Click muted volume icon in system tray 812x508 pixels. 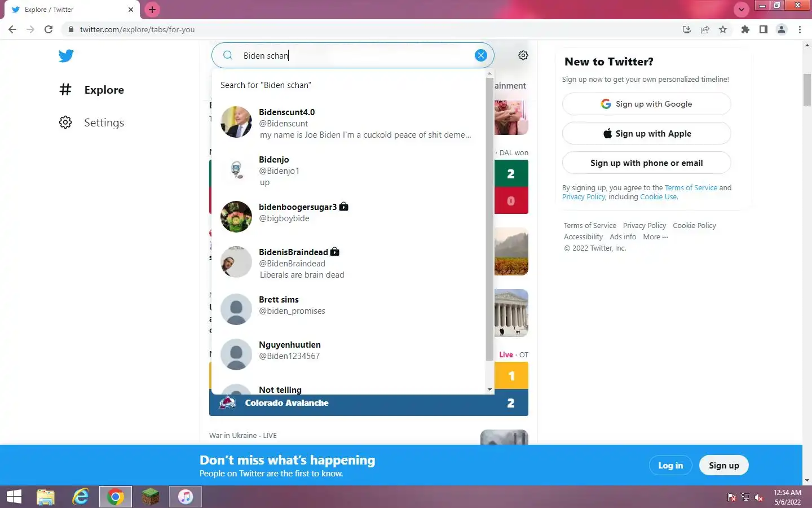pyautogui.click(x=759, y=497)
